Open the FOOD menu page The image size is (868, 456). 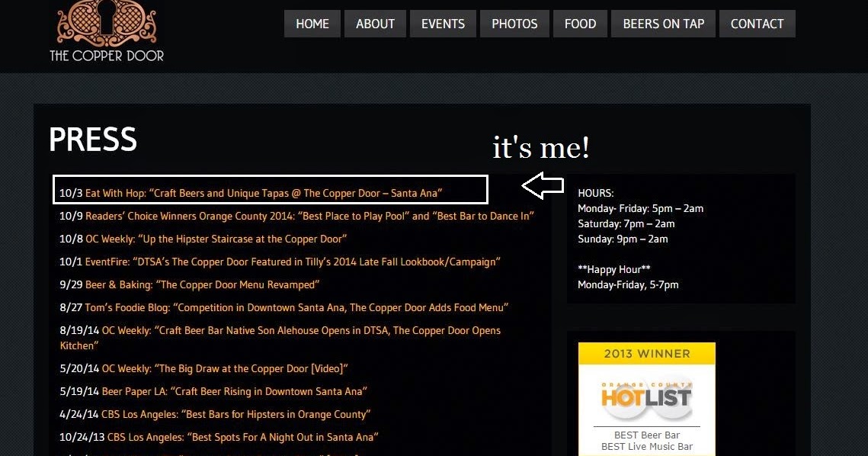click(x=580, y=24)
